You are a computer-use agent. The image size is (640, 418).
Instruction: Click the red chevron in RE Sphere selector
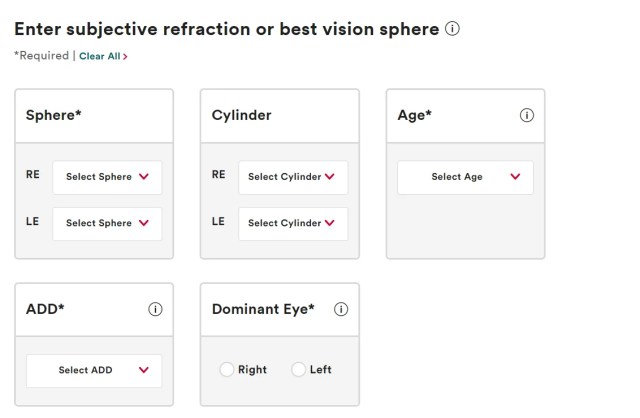(144, 177)
